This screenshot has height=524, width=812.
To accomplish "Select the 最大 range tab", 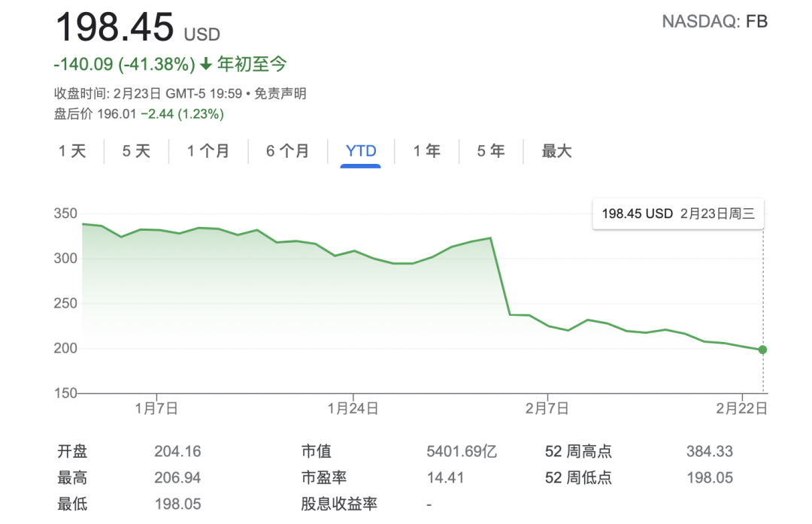I will point(556,151).
